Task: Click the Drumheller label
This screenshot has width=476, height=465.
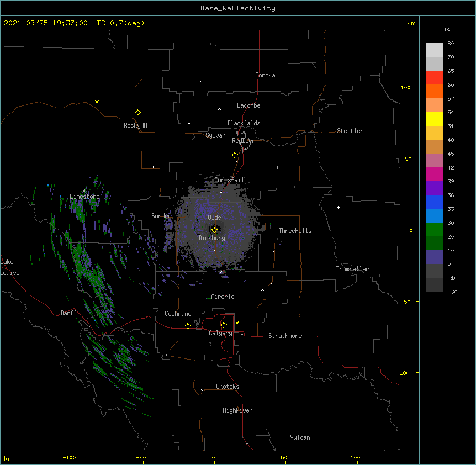Action: (352, 269)
